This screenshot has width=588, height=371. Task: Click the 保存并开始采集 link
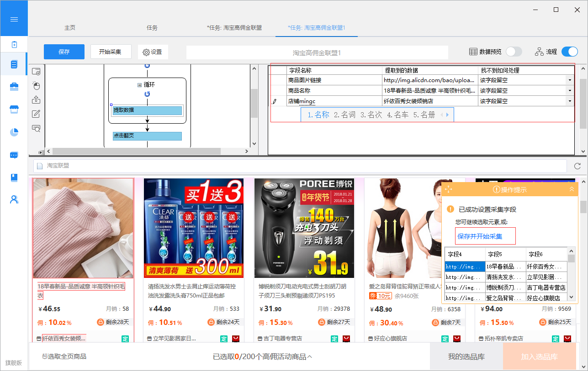pos(480,236)
